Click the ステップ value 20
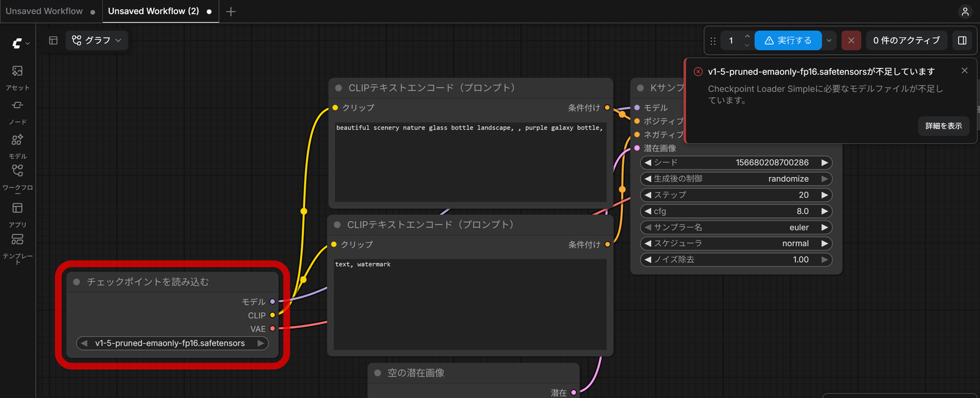This screenshot has height=398, width=980. click(x=804, y=195)
